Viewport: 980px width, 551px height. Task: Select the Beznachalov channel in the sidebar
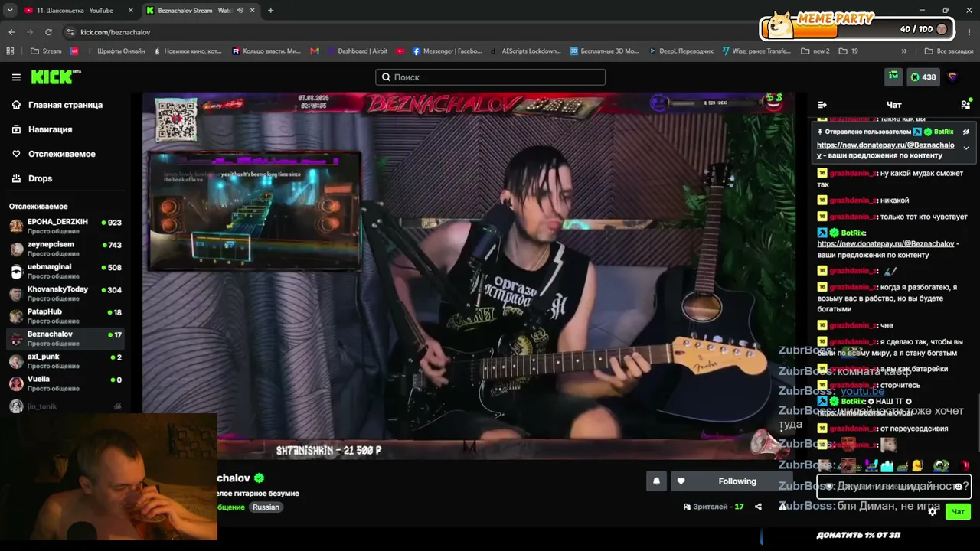(x=65, y=337)
